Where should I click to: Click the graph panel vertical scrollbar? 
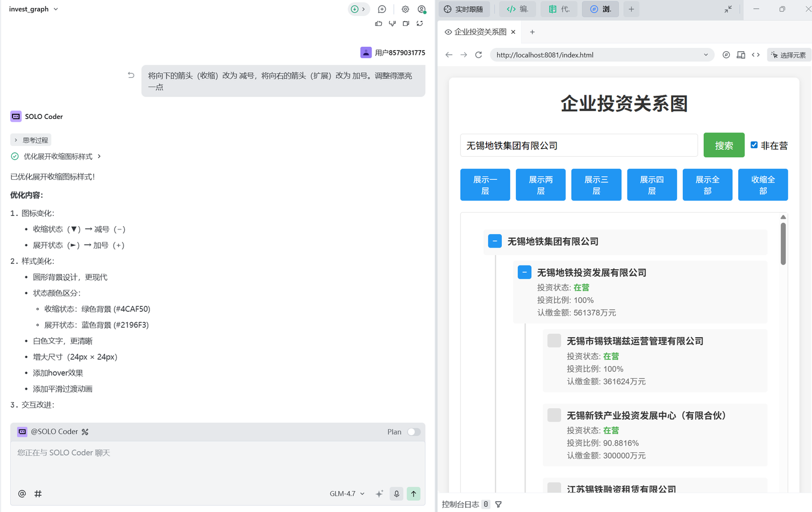[783, 244]
